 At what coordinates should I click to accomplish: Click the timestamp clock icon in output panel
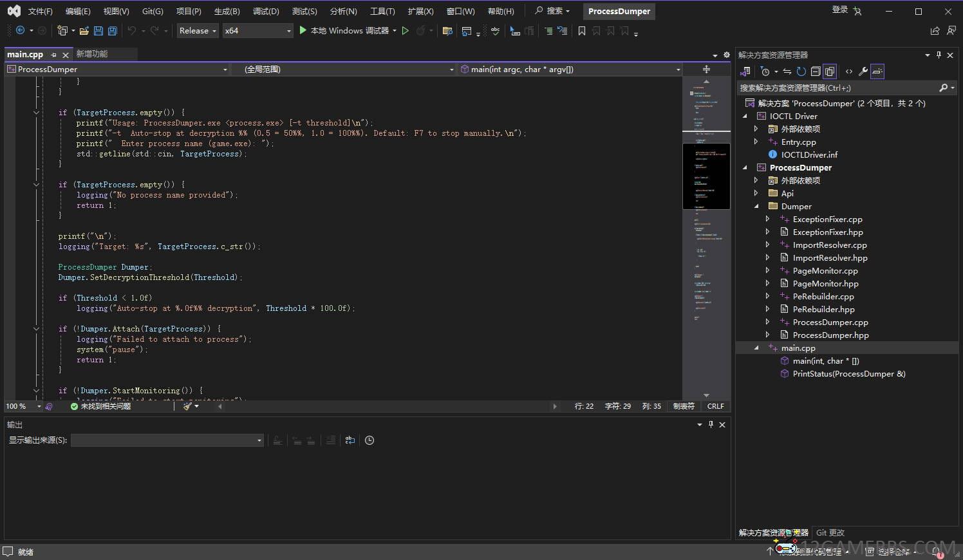coord(369,440)
